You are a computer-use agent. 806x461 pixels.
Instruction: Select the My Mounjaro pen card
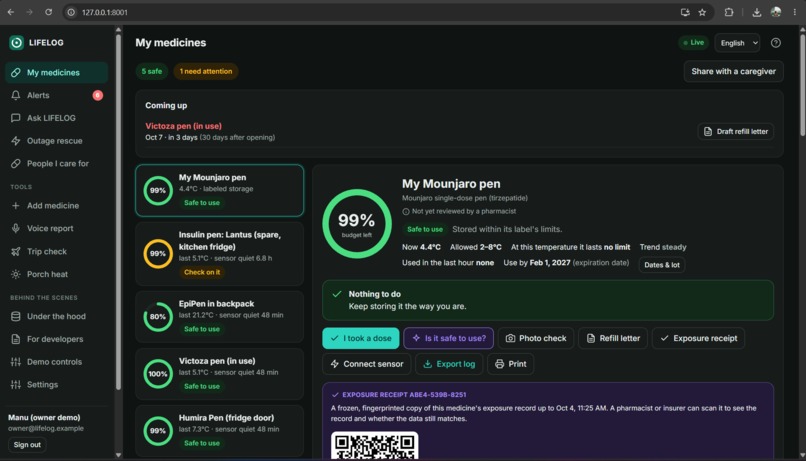pyautogui.click(x=219, y=190)
